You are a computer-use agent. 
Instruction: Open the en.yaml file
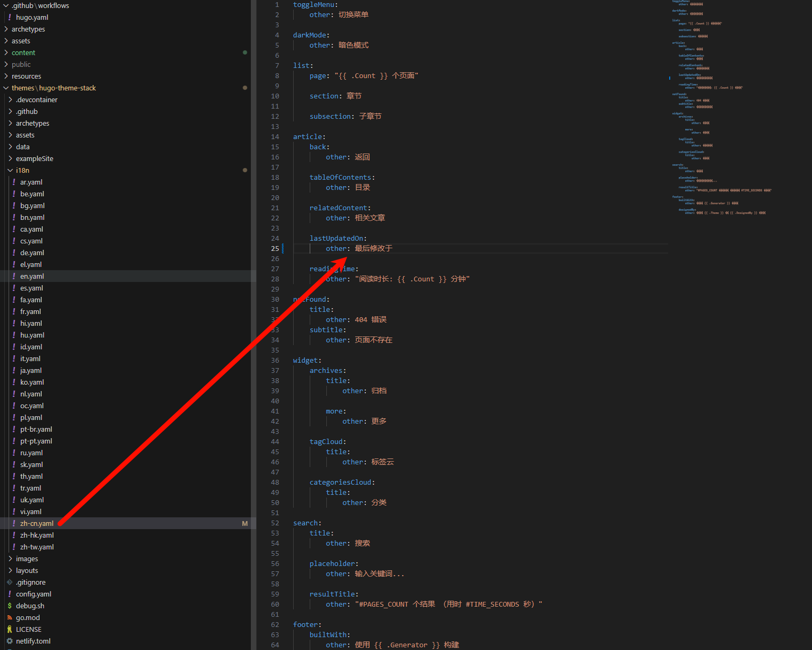(32, 276)
